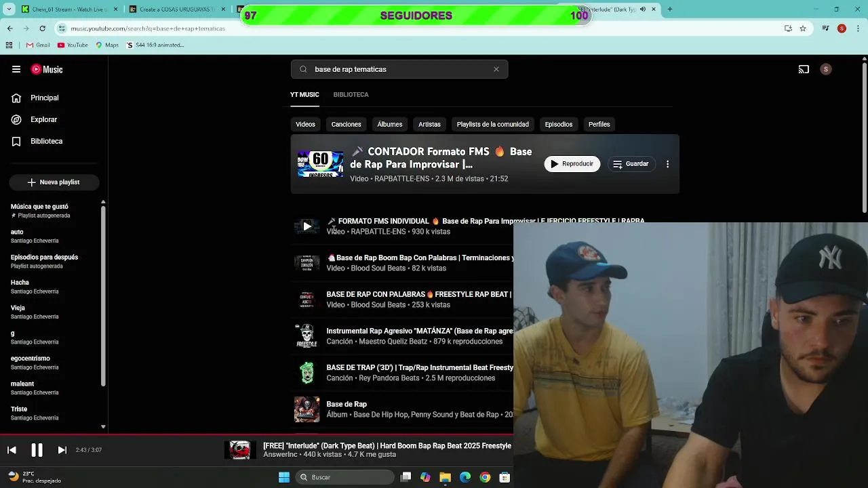Open the browser apps grid icon
Image resolution: width=868 pixels, height=488 pixels.
pos(9,45)
